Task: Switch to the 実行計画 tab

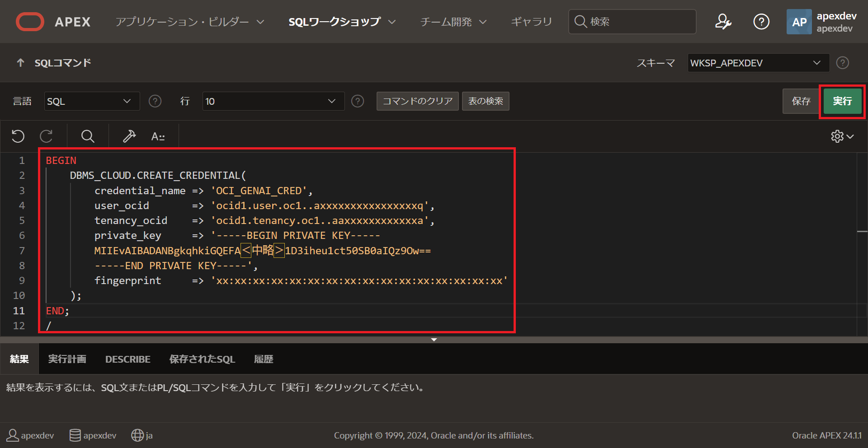Action: [67, 359]
